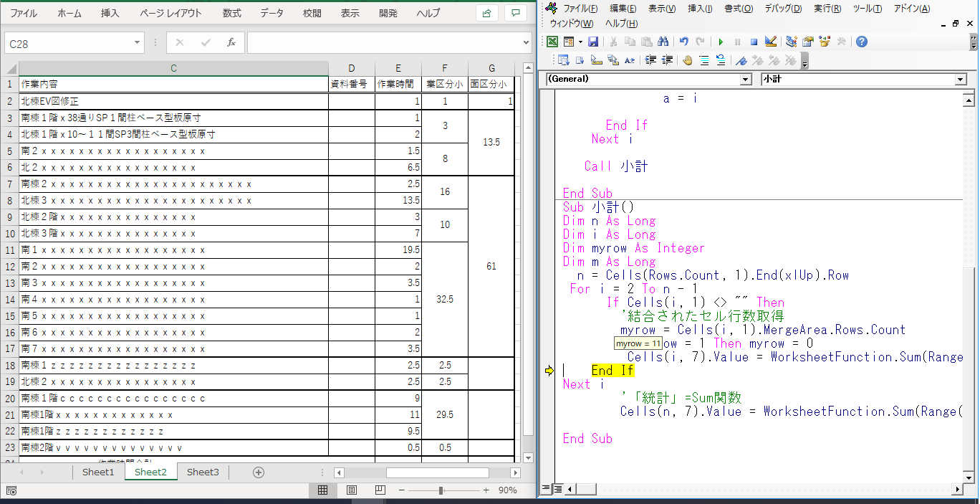Open the 小計 procedure dropdown

pos(960,79)
